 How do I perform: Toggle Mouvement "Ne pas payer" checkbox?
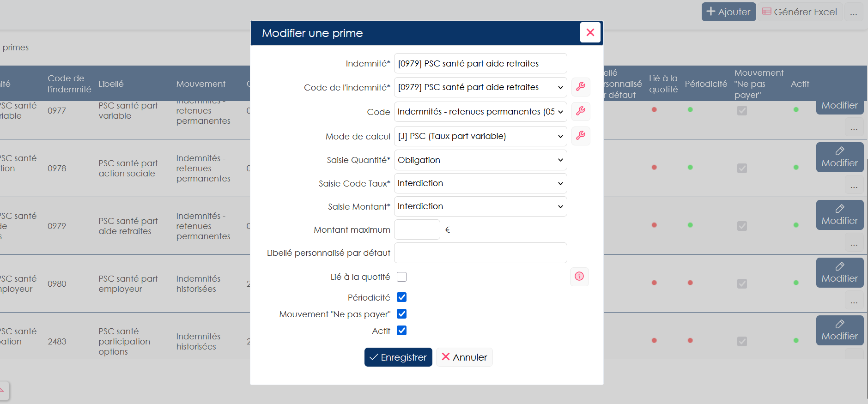click(402, 314)
